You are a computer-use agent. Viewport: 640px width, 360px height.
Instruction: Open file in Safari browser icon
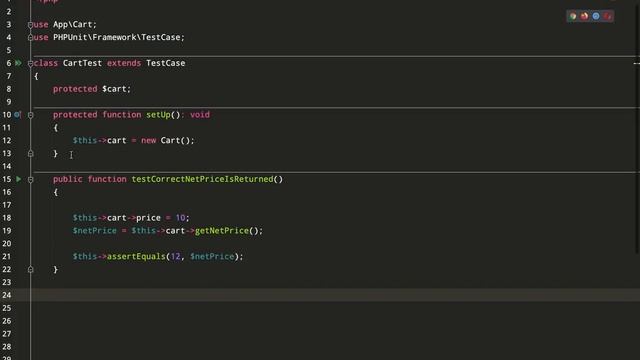[596, 16]
